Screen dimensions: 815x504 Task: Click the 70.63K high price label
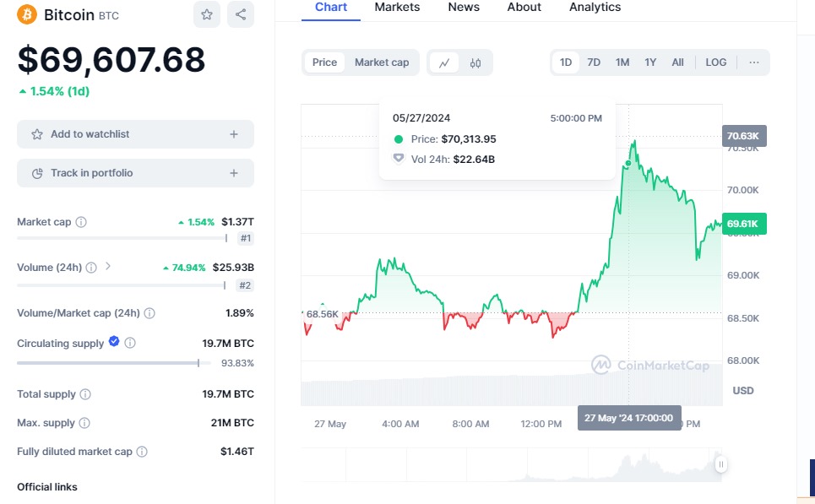click(x=743, y=136)
